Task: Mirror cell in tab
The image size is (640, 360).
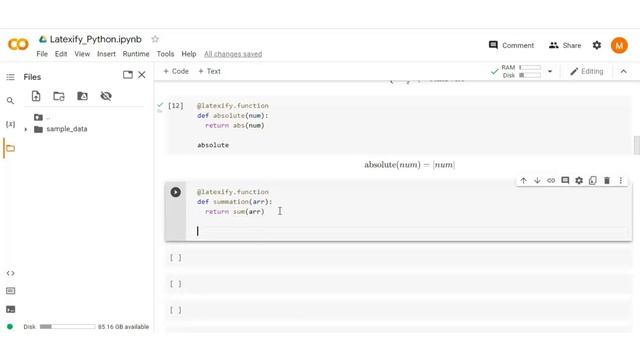Action: pos(593,180)
